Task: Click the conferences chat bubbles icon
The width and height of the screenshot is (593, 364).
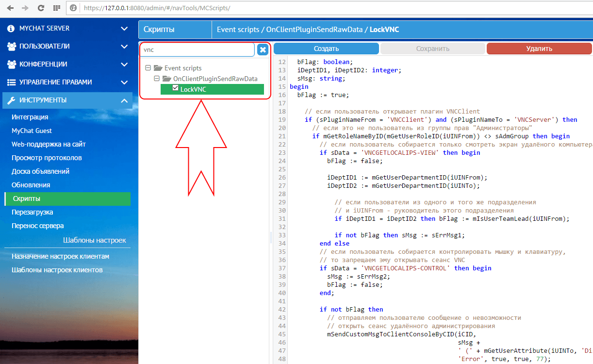Action: click(x=11, y=65)
